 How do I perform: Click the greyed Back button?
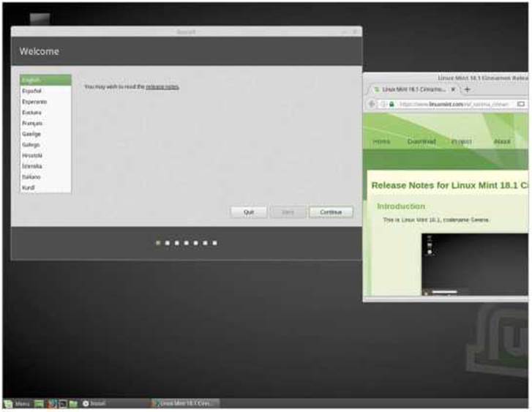click(x=288, y=212)
